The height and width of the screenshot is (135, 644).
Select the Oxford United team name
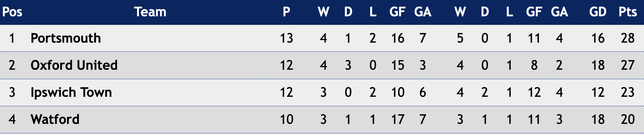(x=74, y=65)
